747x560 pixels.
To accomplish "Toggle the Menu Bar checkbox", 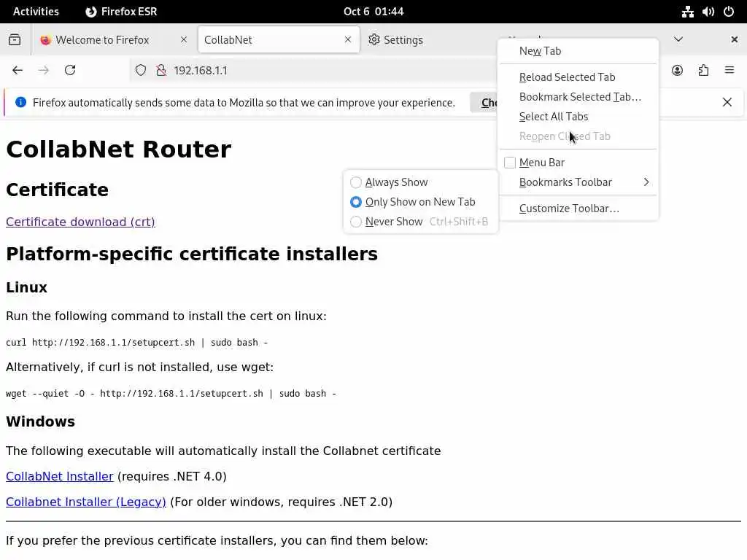I will click(510, 163).
